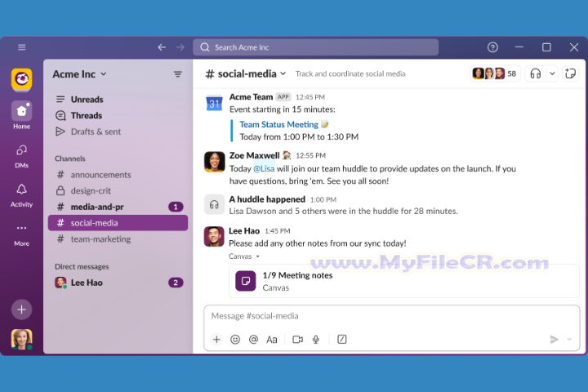Open the help question mark icon
The width and height of the screenshot is (588, 392).
coord(492,47)
